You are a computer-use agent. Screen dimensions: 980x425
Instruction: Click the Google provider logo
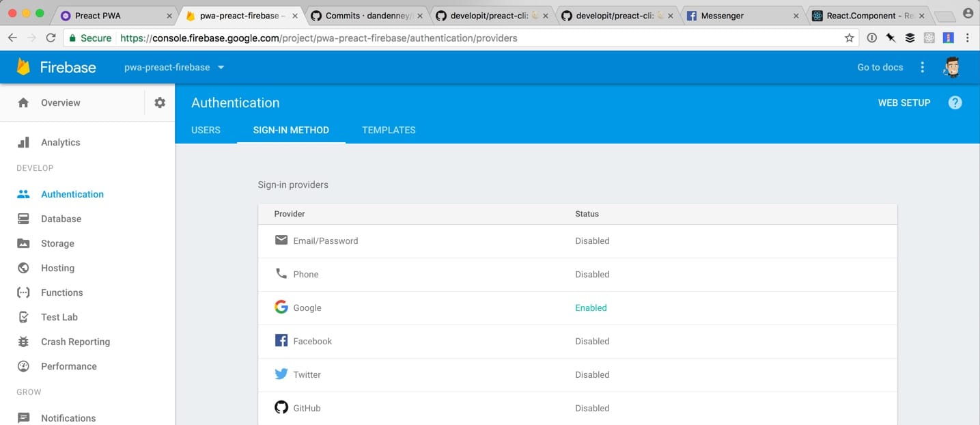pos(281,307)
